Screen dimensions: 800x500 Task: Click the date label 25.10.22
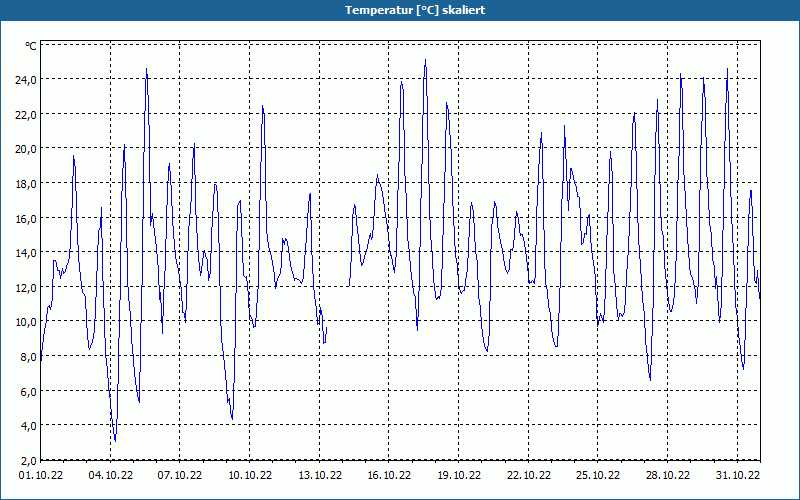click(598, 475)
